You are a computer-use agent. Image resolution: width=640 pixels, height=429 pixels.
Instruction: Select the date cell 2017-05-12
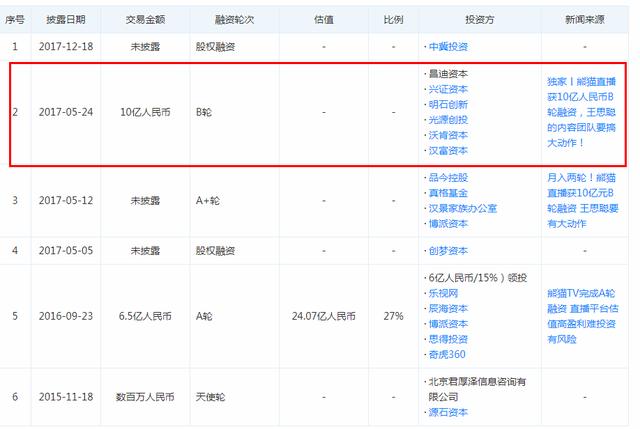tap(66, 200)
